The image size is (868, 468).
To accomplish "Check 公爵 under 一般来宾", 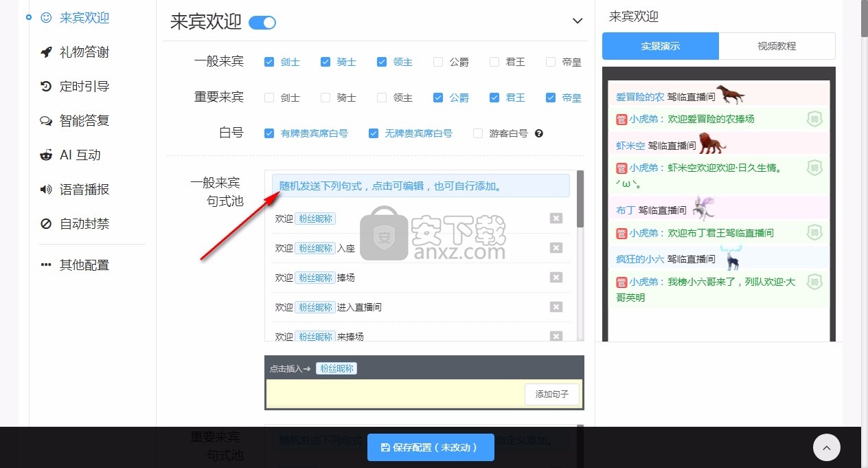I will 438,62.
